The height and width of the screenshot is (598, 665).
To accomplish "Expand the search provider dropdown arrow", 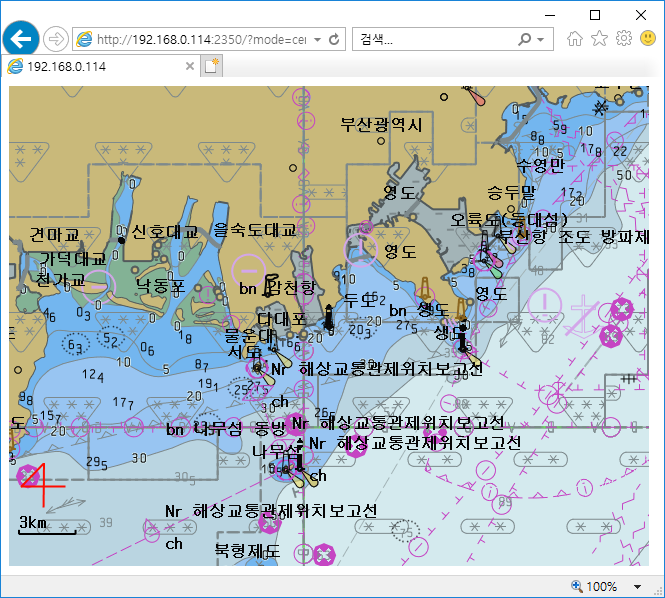I will click(541, 40).
